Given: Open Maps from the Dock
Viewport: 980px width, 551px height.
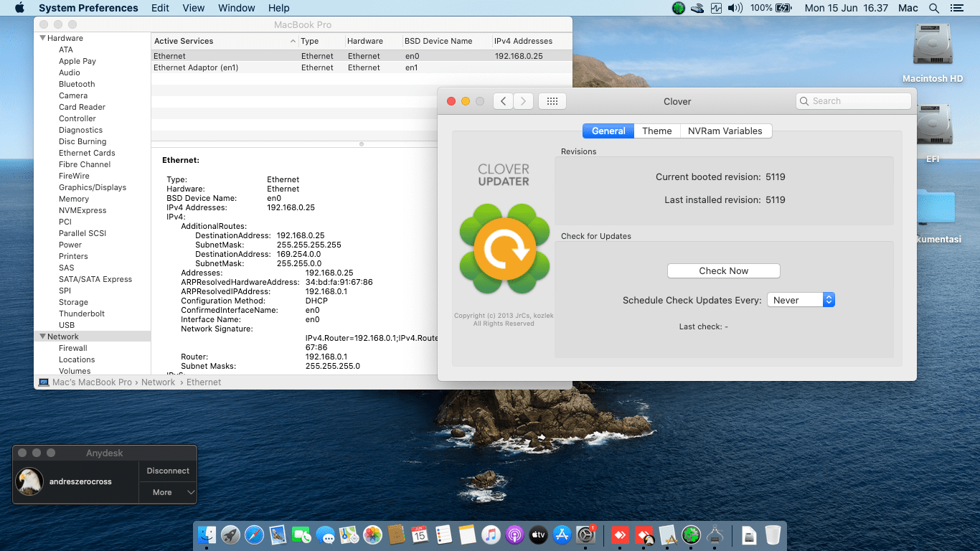Looking at the screenshot, I should pos(349,534).
